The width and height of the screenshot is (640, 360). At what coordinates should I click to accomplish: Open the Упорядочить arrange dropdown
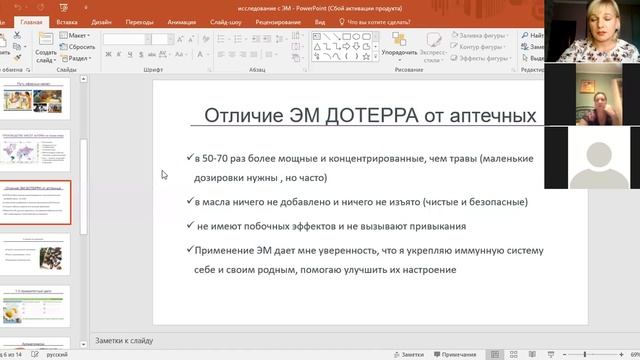point(399,47)
